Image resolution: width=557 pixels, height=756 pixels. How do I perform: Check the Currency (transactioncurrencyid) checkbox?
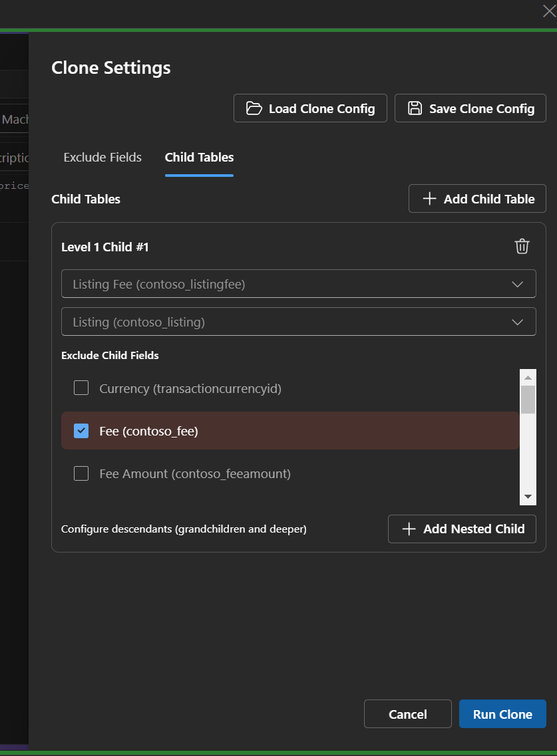pyautogui.click(x=81, y=388)
